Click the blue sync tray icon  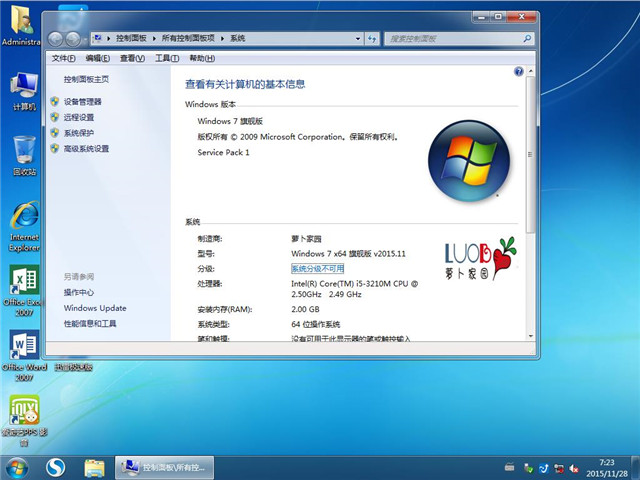(x=543, y=468)
